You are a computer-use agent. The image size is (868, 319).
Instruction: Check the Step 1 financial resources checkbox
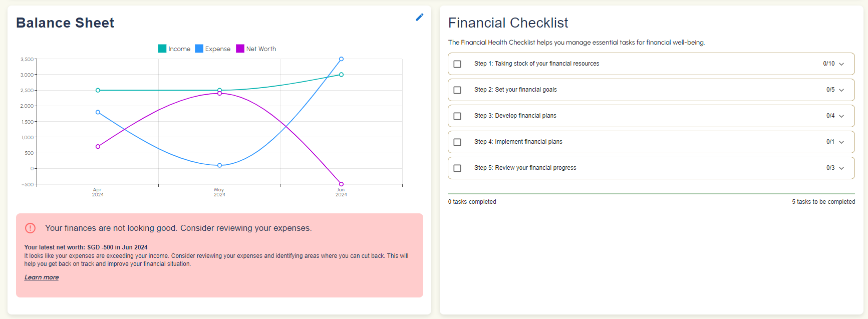point(457,64)
